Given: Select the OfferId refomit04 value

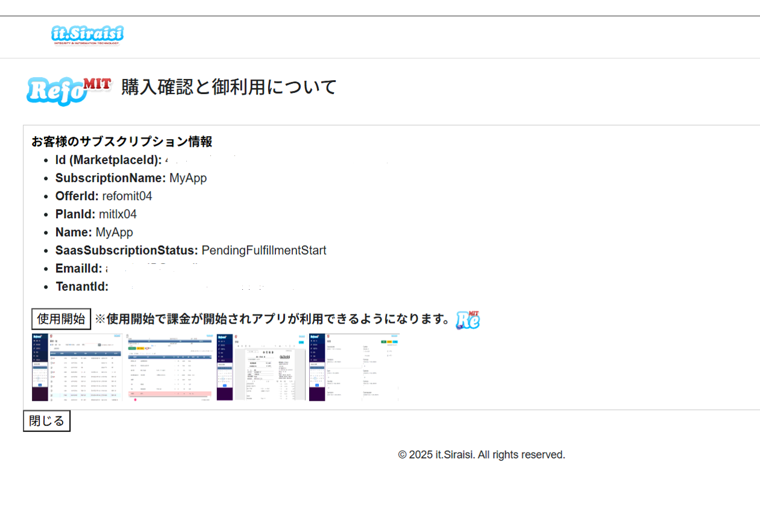Looking at the screenshot, I should 127,196.
